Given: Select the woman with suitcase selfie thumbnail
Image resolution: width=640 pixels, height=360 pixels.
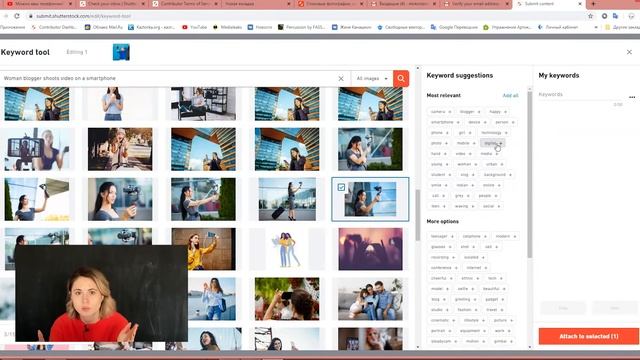Looking at the screenshot, I should (287, 199).
